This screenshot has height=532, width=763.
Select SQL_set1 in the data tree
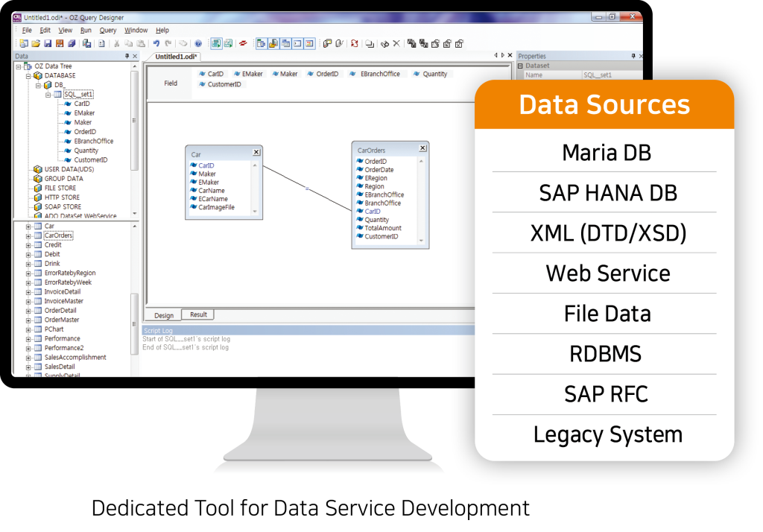tap(78, 95)
